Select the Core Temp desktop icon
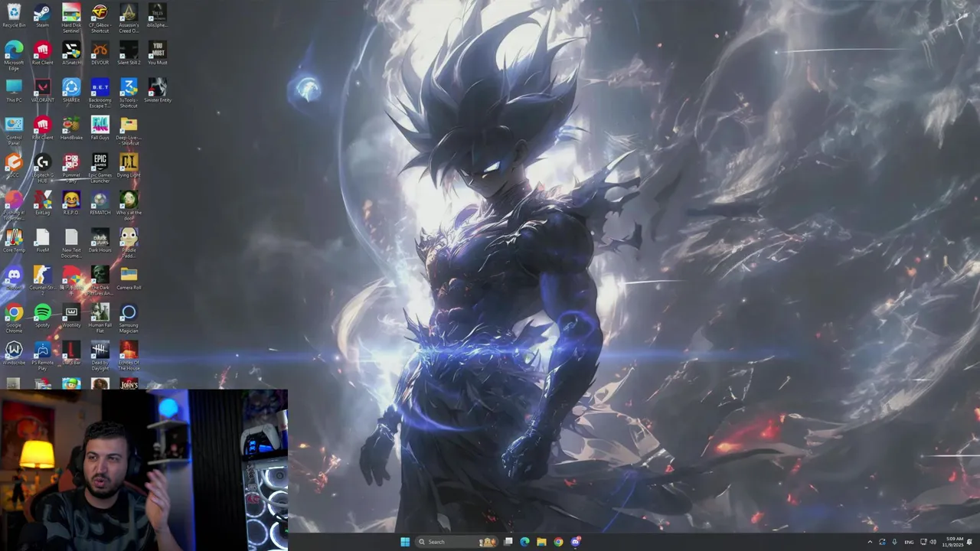 pyautogui.click(x=14, y=241)
